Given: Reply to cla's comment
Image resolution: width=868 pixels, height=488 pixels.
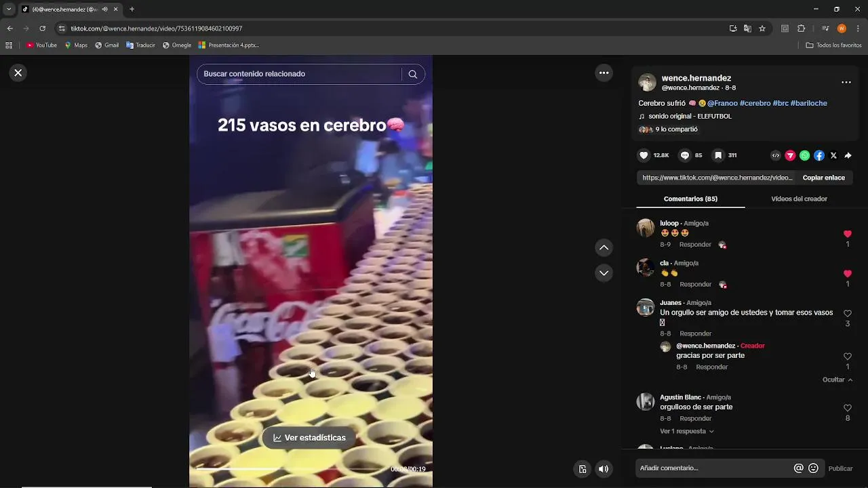Looking at the screenshot, I should tap(695, 285).
